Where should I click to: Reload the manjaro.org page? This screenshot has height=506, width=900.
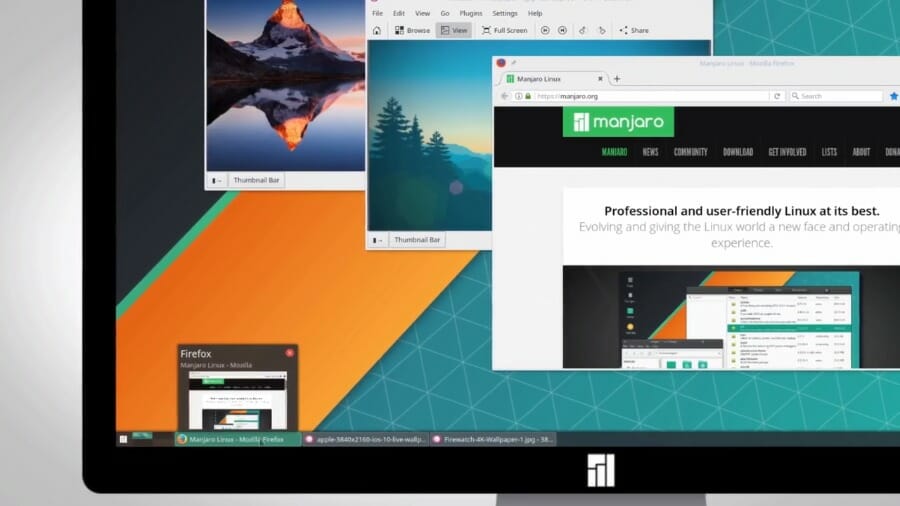pos(777,96)
